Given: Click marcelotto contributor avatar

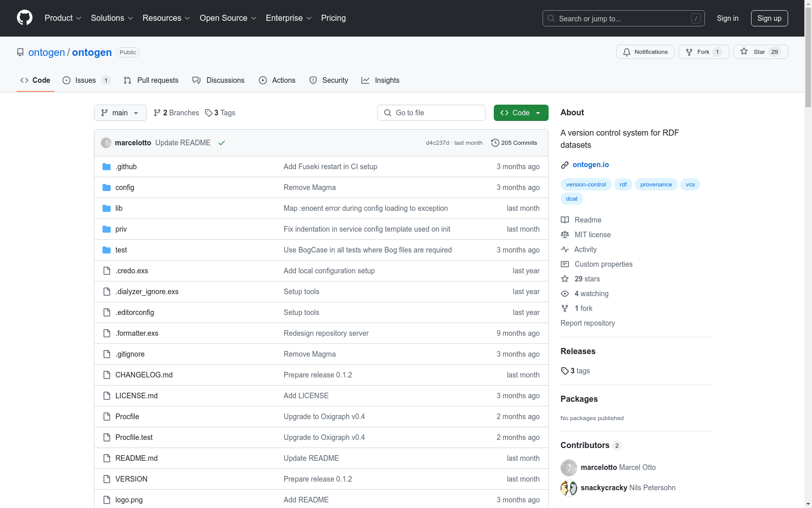Looking at the screenshot, I should 569,467.
